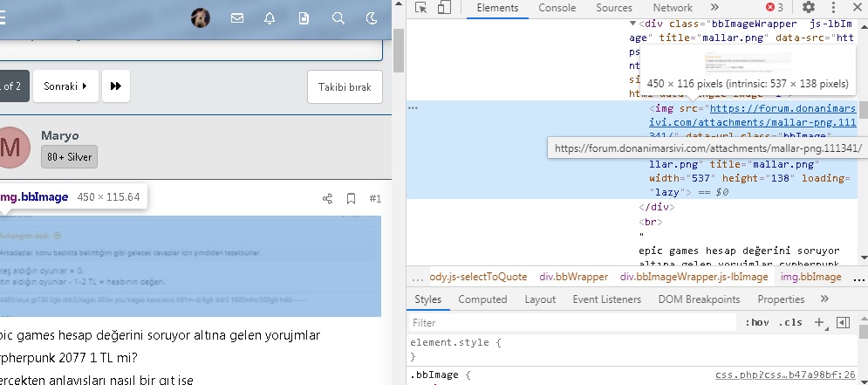Go to next page with Sonraki
868x385 pixels.
pos(65,86)
